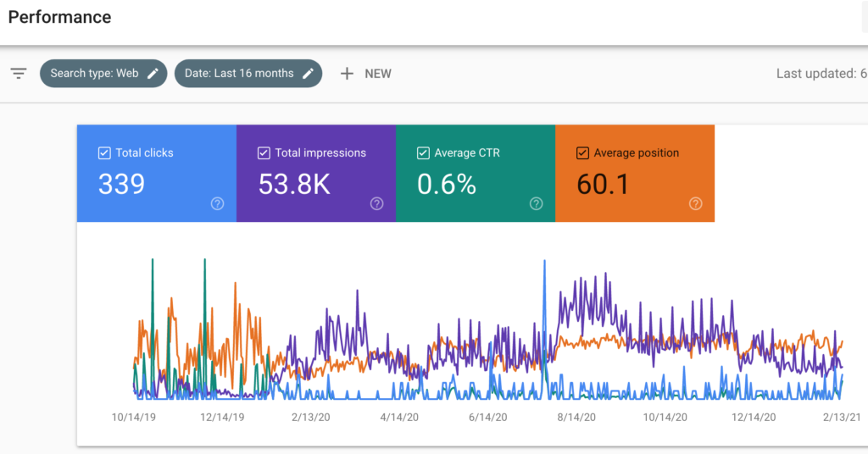Click the 8/14/20 date label on chart
Viewport: 868px width, 454px height.
576,418
